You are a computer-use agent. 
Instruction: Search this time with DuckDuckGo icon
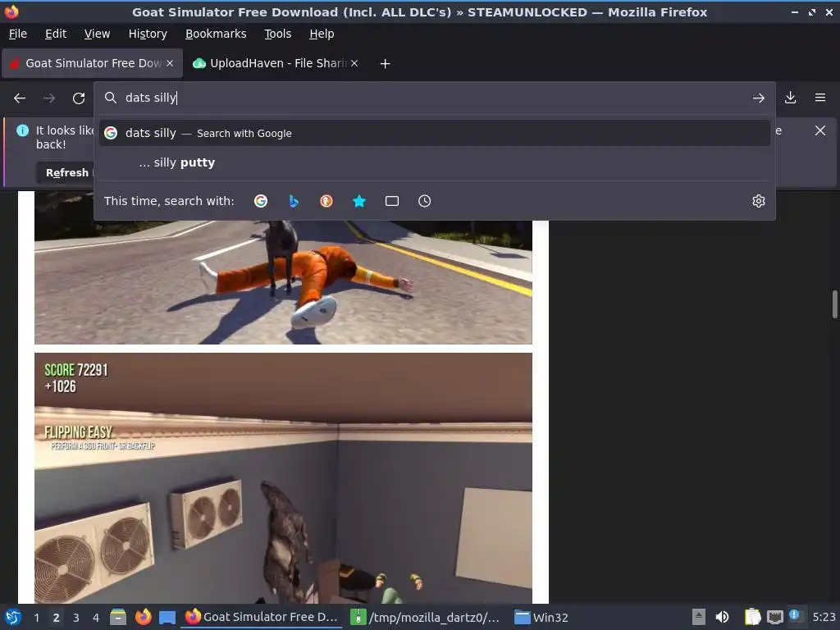point(326,201)
